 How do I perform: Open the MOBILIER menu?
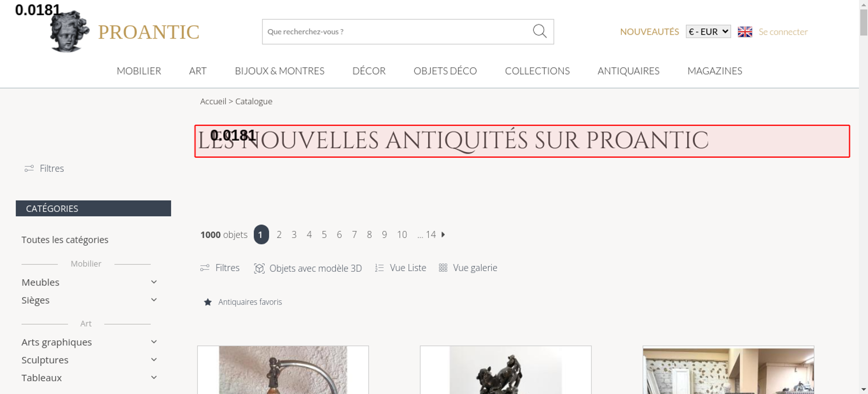coord(139,71)
